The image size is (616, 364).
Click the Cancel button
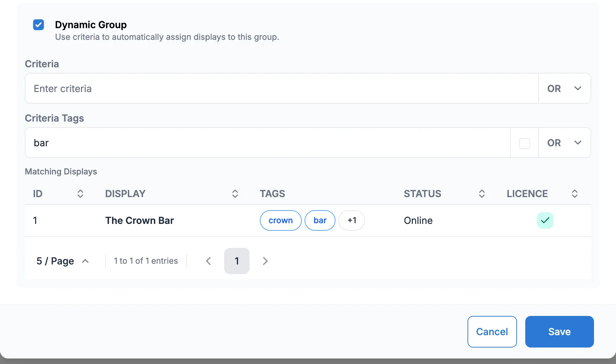pos(492,332)
